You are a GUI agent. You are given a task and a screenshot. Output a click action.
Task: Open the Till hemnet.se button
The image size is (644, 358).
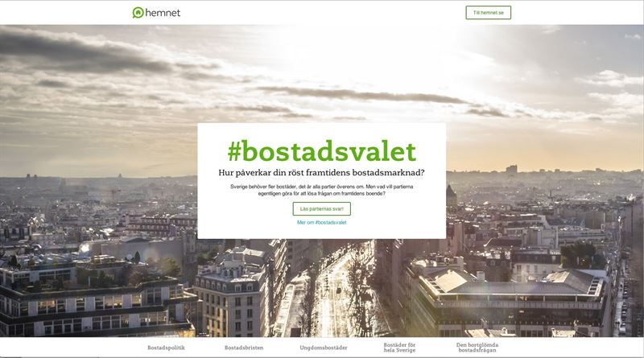(x=489, y=13)
